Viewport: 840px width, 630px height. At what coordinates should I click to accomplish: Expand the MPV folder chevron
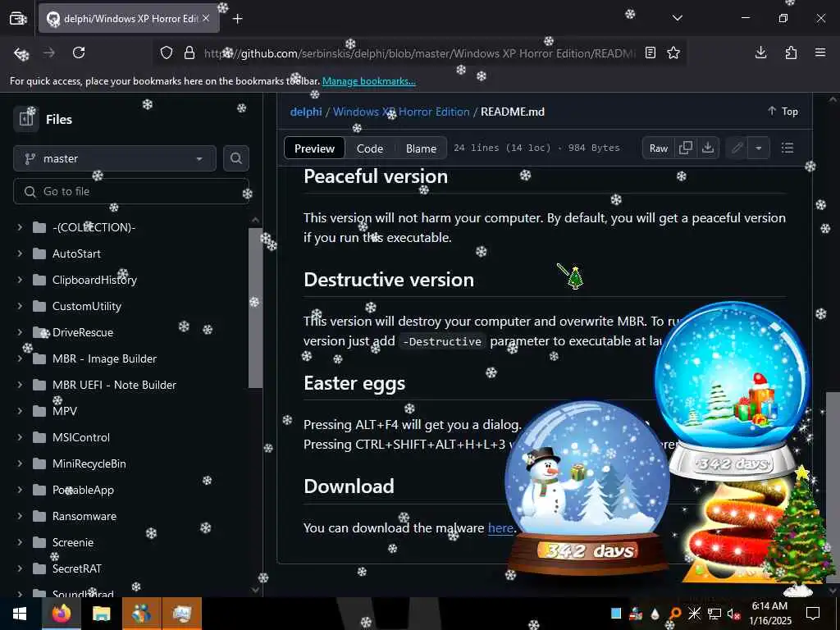20,411
